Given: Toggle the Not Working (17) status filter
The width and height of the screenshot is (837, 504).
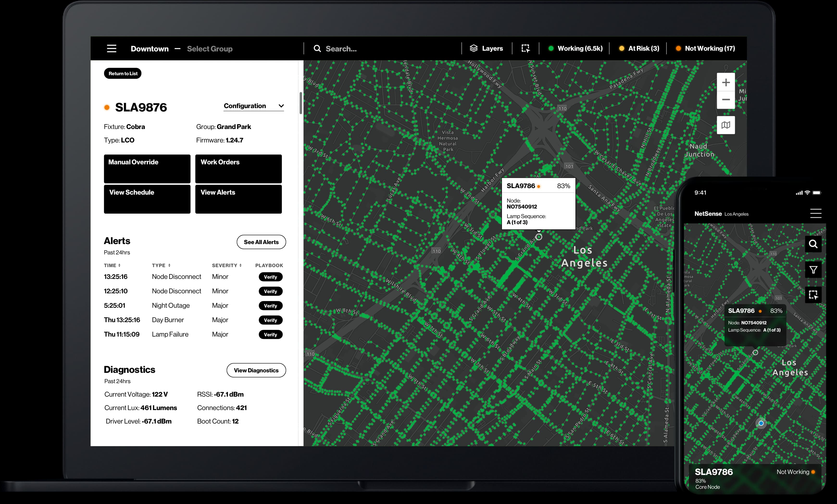Looking at the screenshot, I should 705,49.
